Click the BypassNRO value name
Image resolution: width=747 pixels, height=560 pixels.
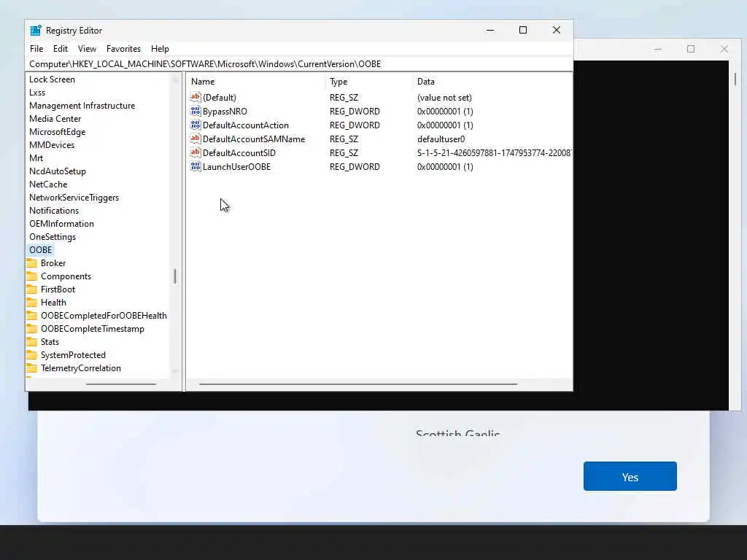[225, 111]
